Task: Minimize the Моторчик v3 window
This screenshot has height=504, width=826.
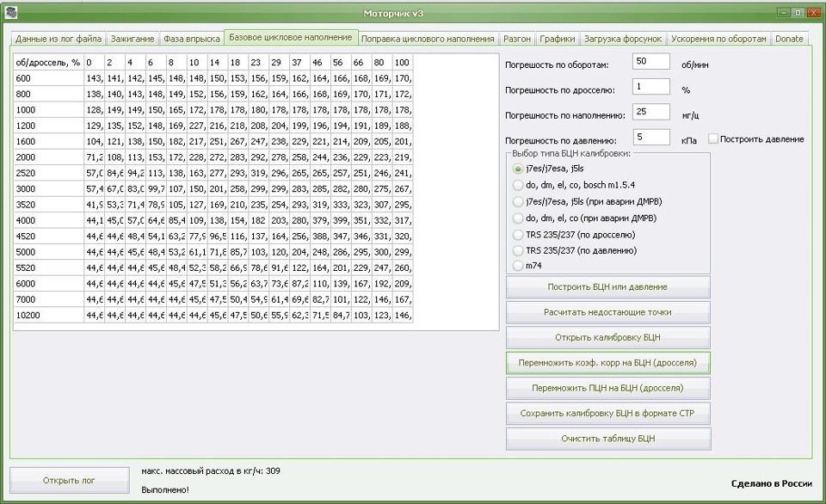Action: coord(783,13)
